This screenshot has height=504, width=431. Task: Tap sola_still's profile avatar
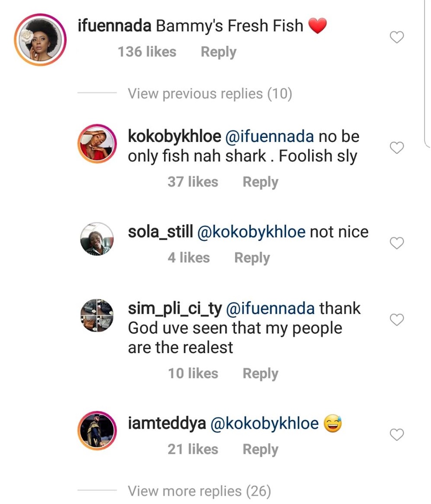pyautogui.click(x=97, y=239)
